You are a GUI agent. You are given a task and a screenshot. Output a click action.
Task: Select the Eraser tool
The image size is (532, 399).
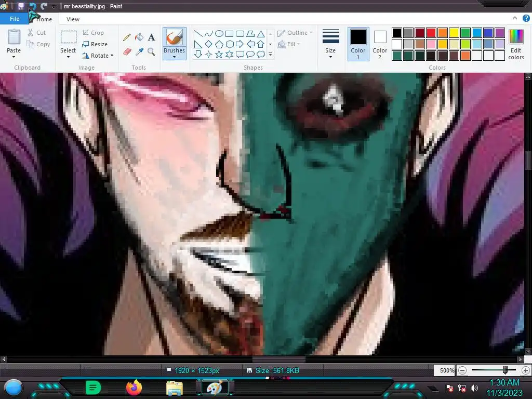point(127,51)
